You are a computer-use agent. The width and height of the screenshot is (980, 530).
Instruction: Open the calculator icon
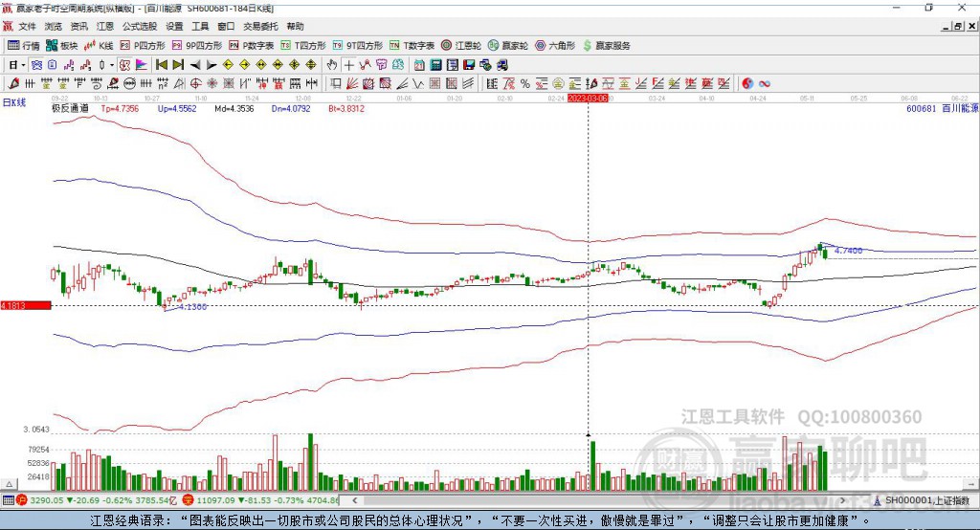tap(436, 65)
